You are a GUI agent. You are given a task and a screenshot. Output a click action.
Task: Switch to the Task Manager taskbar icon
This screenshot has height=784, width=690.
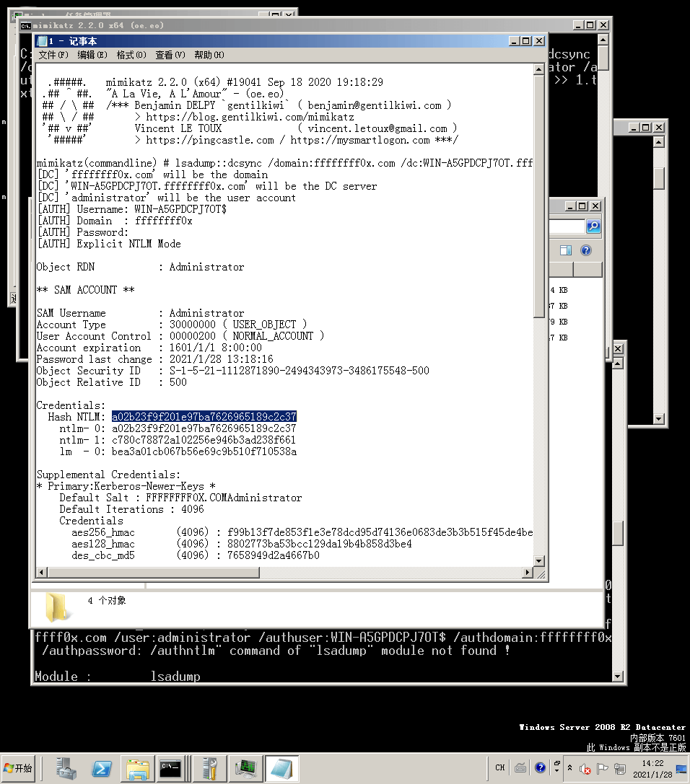(247, 768)
